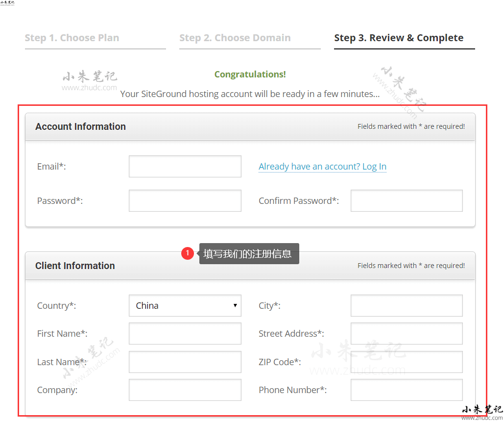Focus the First Name input
Screen dimensions: 504x422
point(185,334)
